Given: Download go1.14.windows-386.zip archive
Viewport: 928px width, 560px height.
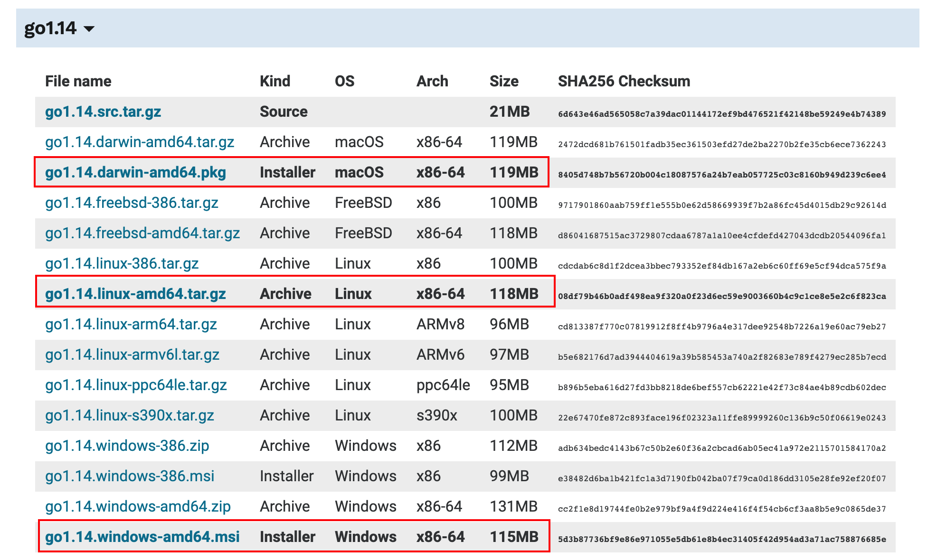Looking at the screenshot, I should [x=127, y=446].
